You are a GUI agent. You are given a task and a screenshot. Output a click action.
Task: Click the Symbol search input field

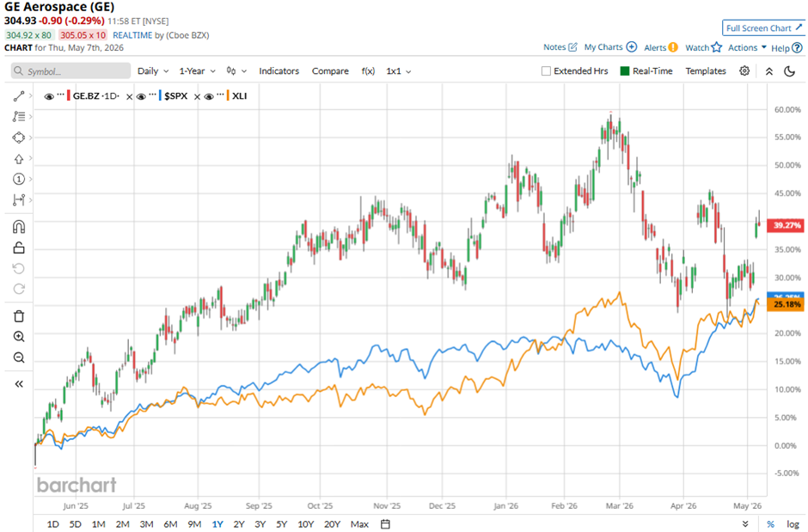[x=71, y=71]
